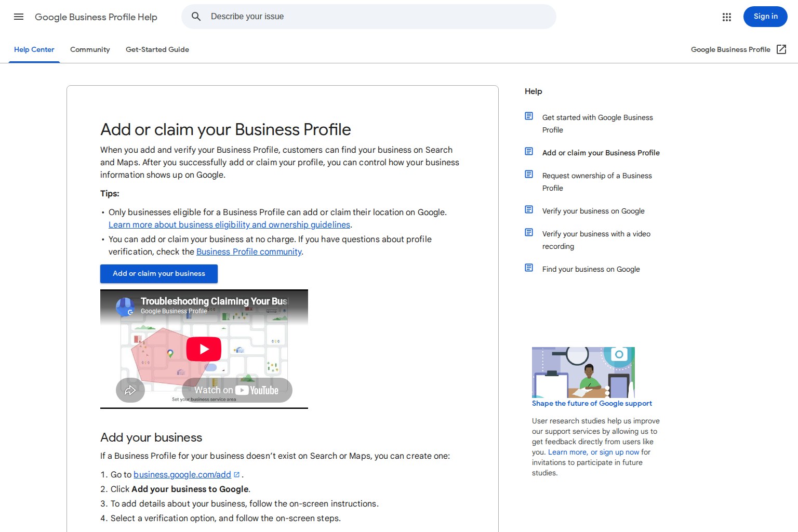Open the Get-Started Guide tab
The height and width of the screenshot is (532, 798).
[157, 49]
